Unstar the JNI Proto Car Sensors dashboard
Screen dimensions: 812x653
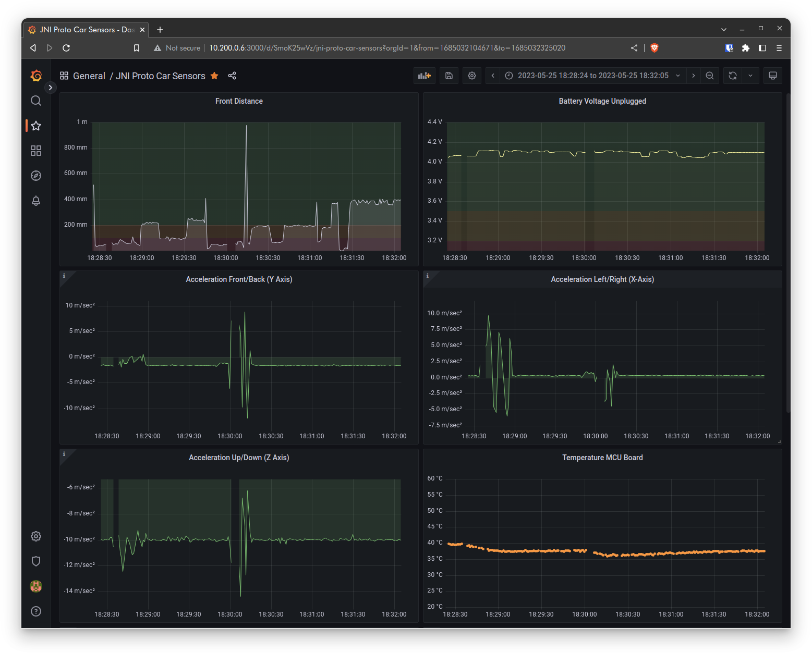click(x=214, y=76)
